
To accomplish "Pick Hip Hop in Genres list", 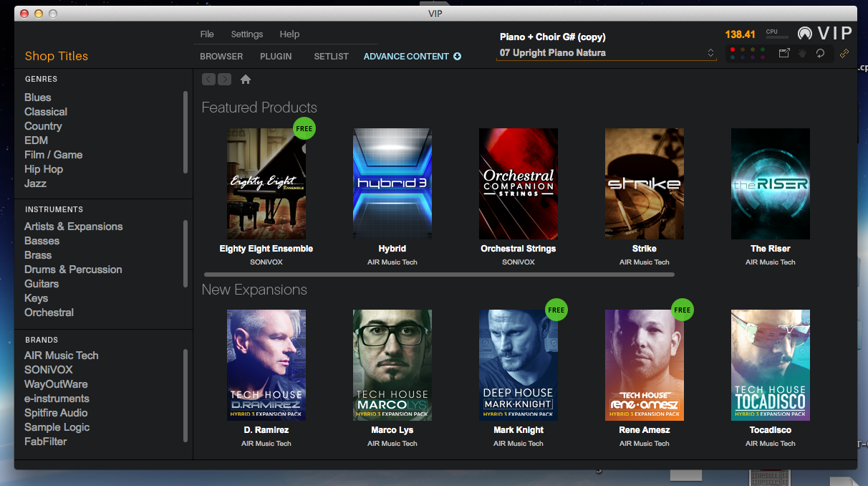I will [44, 169].
